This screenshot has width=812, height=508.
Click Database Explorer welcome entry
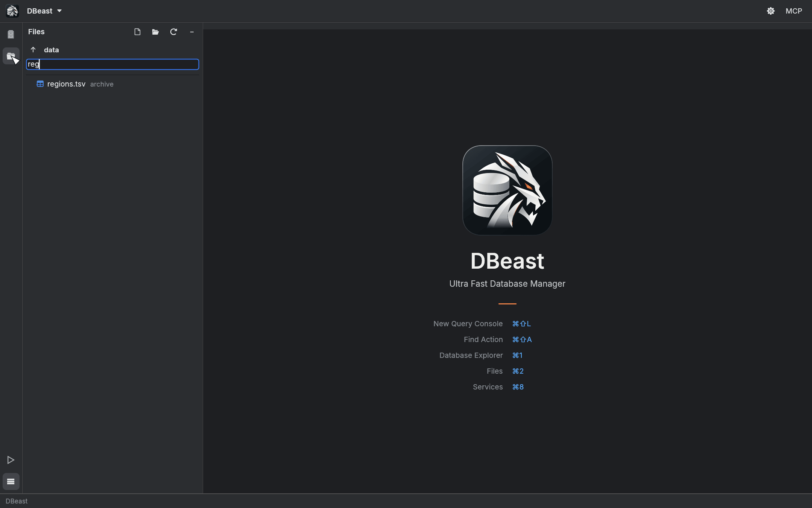(471, 355)
